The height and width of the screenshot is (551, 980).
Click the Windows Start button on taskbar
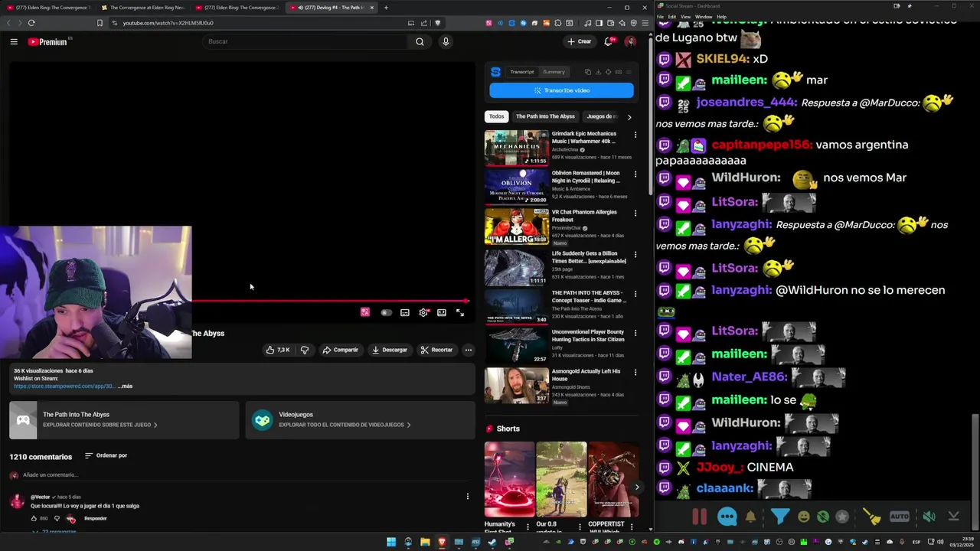[x=391, y=542]
